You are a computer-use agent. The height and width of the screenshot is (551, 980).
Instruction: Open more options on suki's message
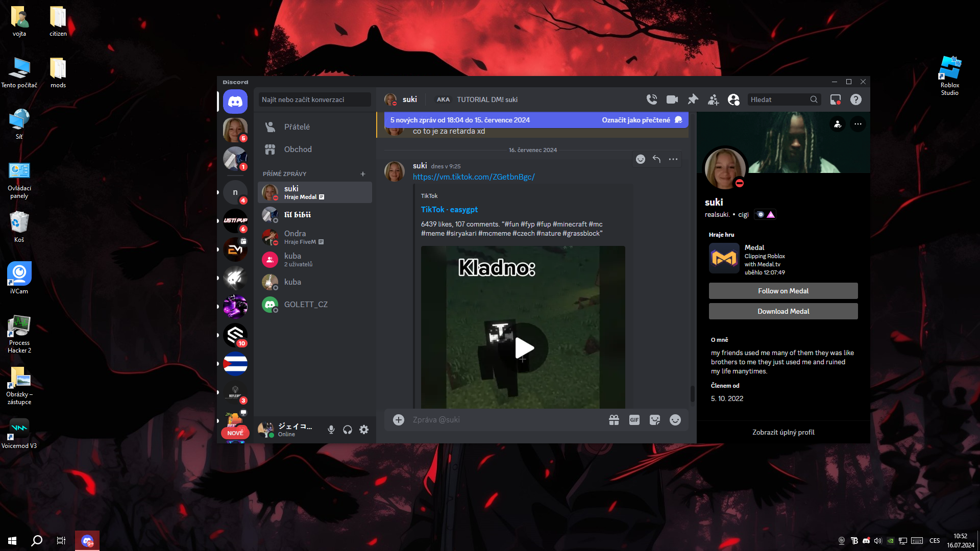point(673,159)
